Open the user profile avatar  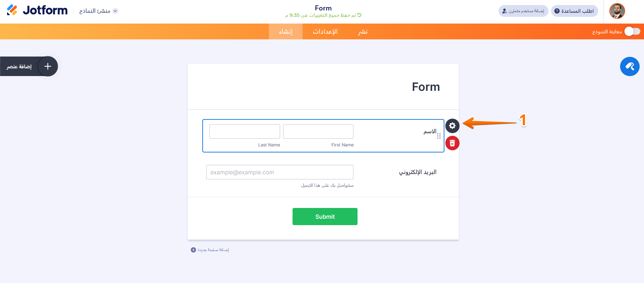617,11
